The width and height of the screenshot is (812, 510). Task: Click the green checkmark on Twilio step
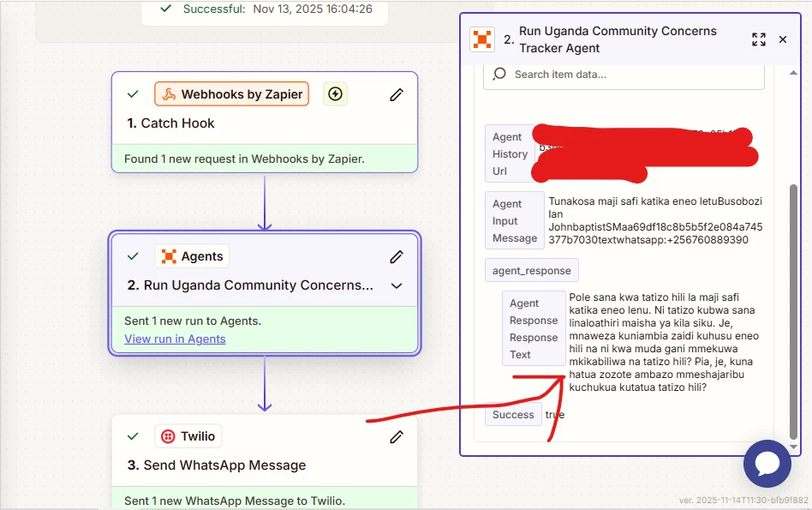(133, 436)
